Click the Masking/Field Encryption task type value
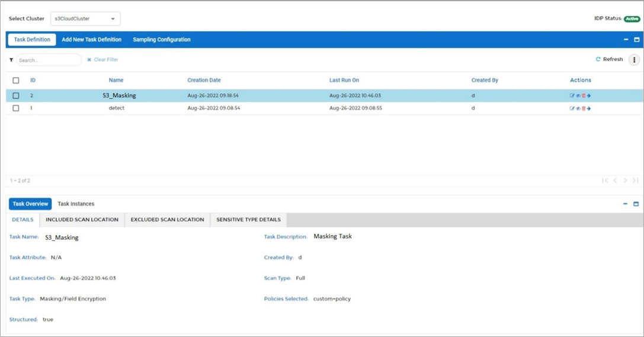 pos(73,299)
